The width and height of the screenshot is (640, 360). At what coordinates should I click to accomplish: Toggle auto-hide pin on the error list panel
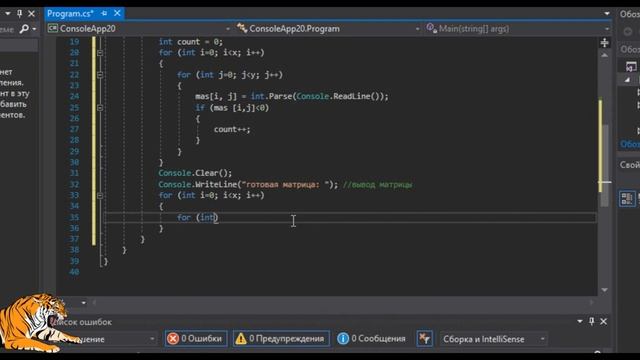591,322
